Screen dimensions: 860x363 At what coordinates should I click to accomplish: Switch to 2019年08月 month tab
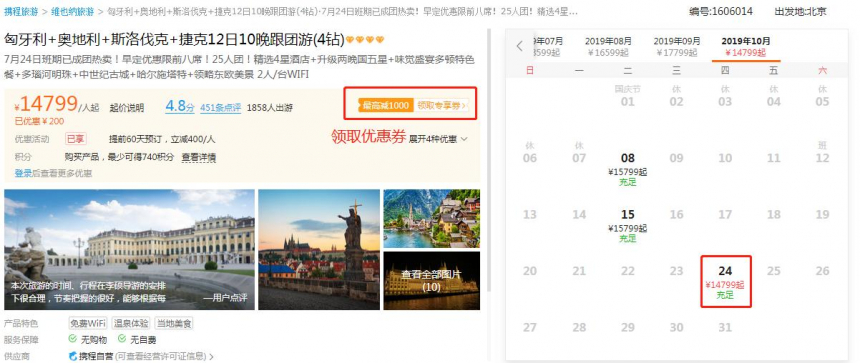tap(608, 47)
